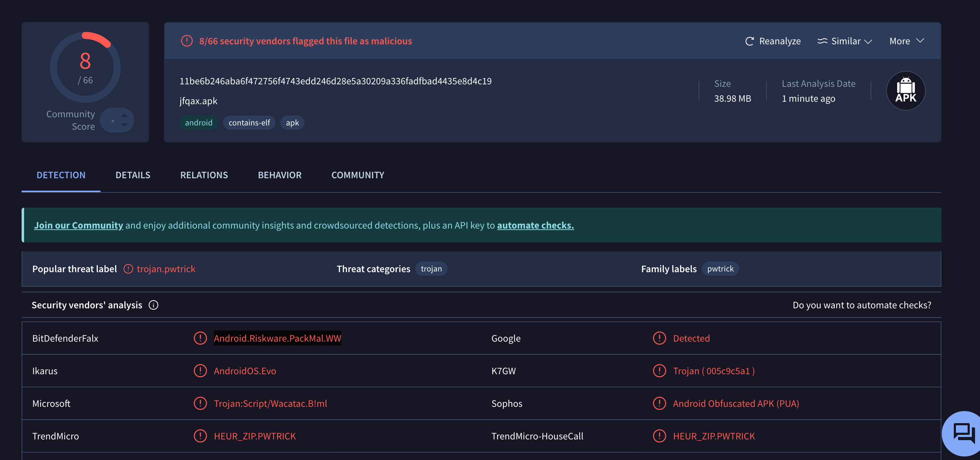The height and width of the screenshot is (460, 980).
Task: Downvote using the community score down arrow
Action: (124, 125)
